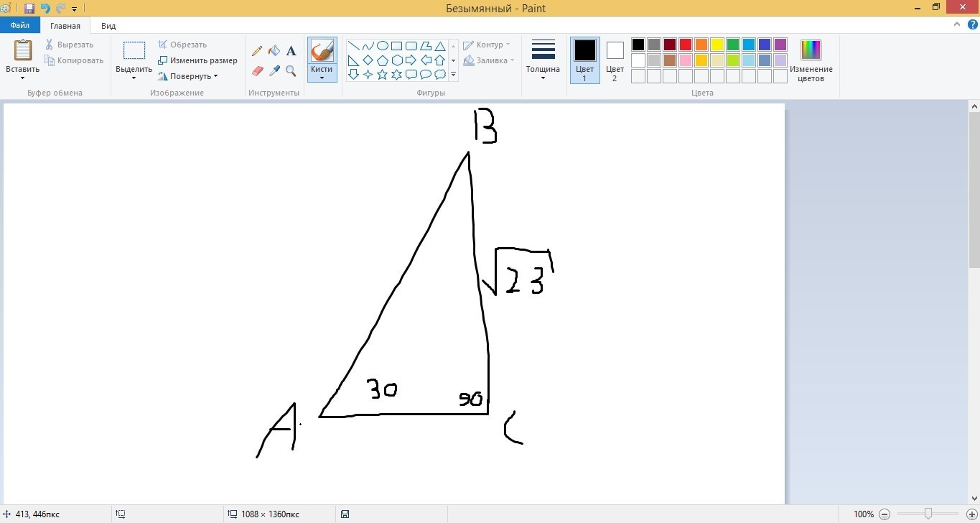The width and height of the screenshot is (980, 523).
Task: Open Customize Quick Access Toolbar dropdown
Action: click(74, 9)
